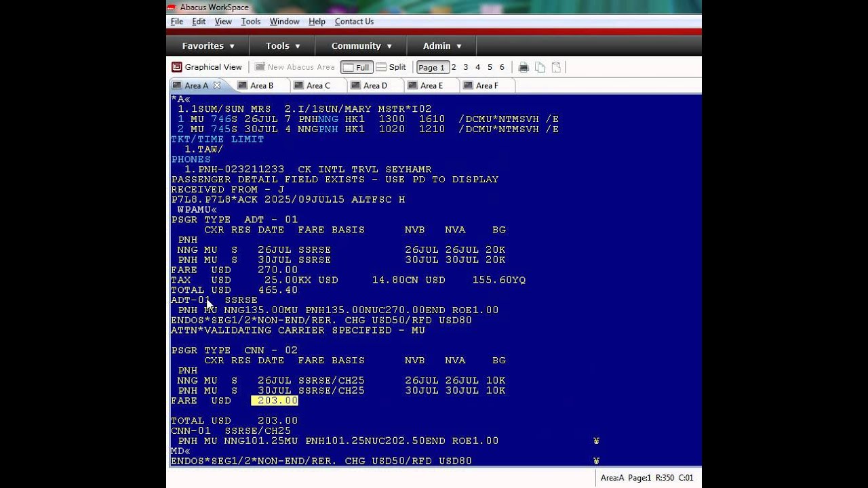Open the Tools menu in menu bar

[251, 22]
